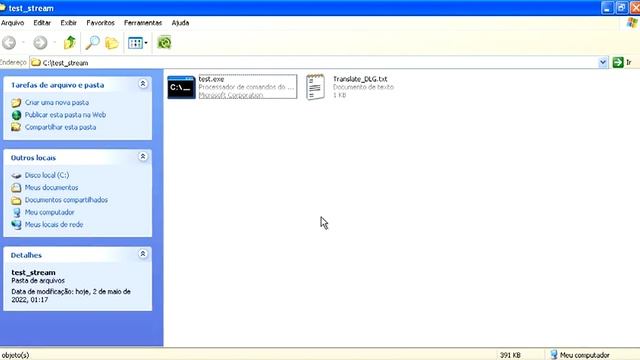Click the Detalhes header text

tap(26, 255)
